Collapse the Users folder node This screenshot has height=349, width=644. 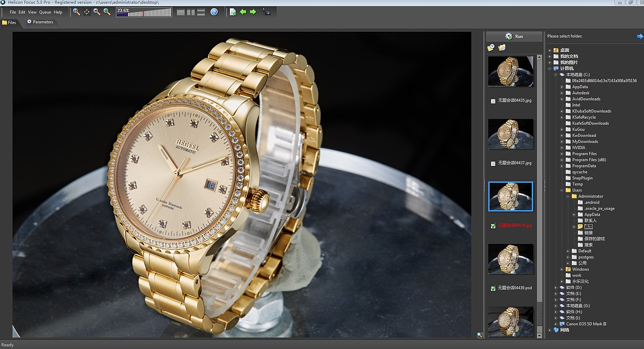[562, 190]
